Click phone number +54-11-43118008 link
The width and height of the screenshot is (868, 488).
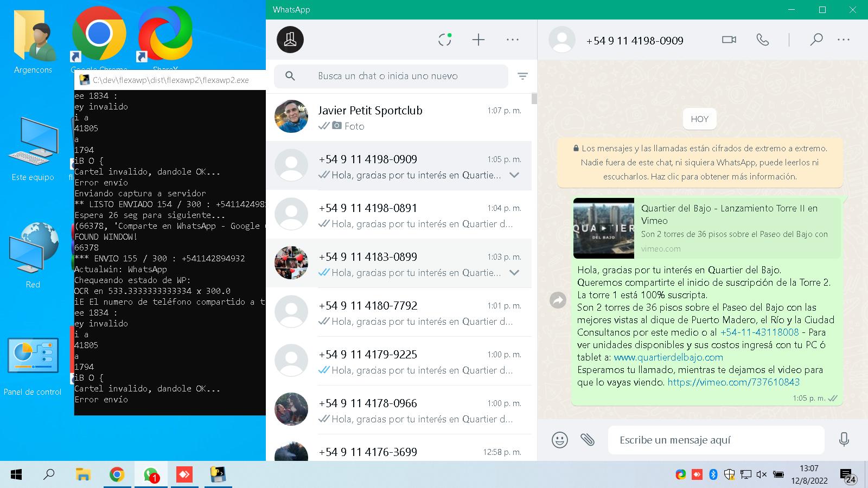pyautogui.click(x=759, y=332)
